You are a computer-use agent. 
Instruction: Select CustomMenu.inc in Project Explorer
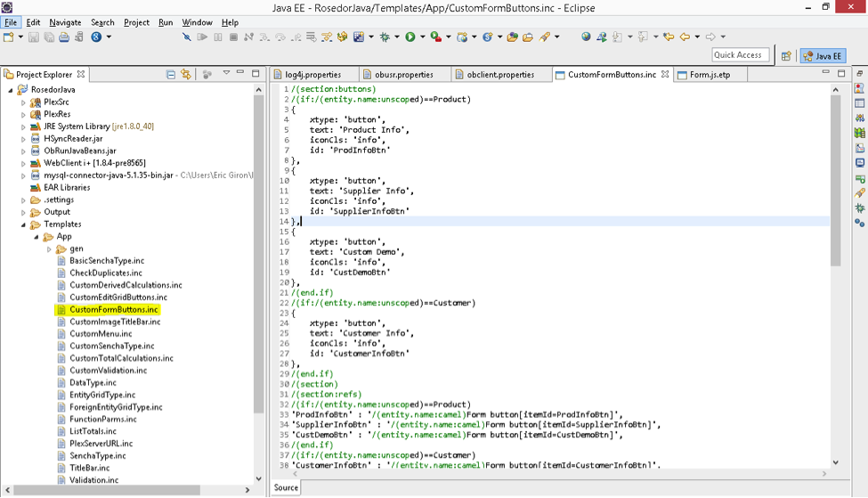click(101, 334)
